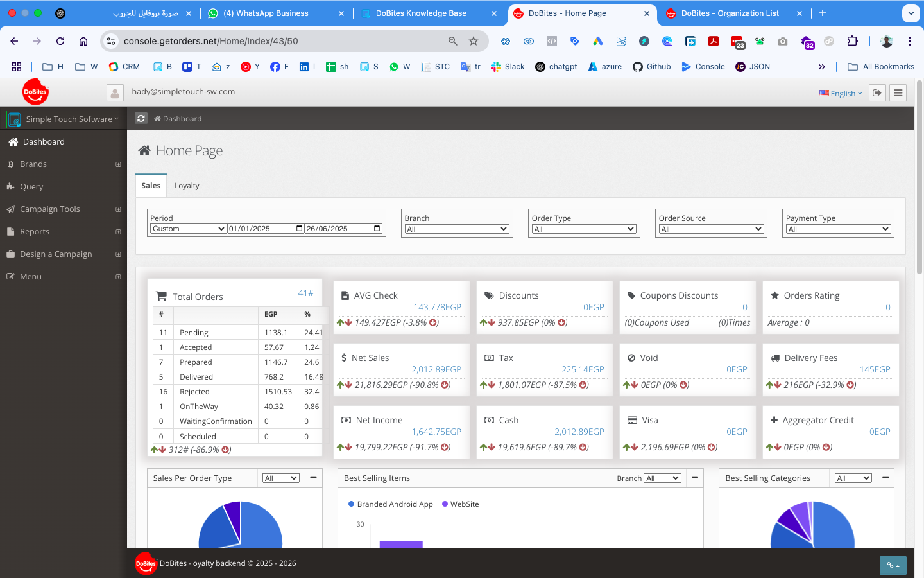Click the purple WebSite legend dot
This screenshot has width=924, height=578.
445,504
